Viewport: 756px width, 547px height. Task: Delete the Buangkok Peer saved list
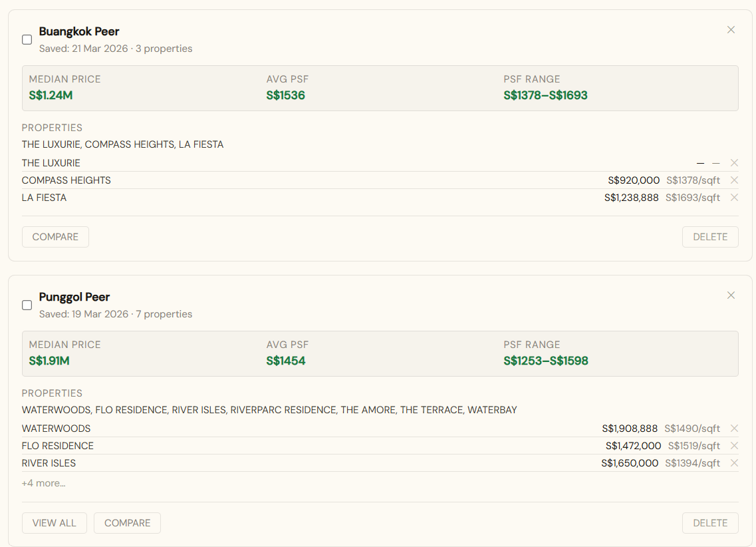(710, 236)
